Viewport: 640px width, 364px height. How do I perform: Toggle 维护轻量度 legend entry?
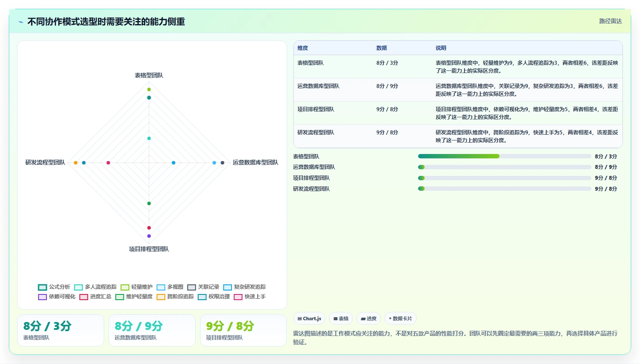[134, 297]
